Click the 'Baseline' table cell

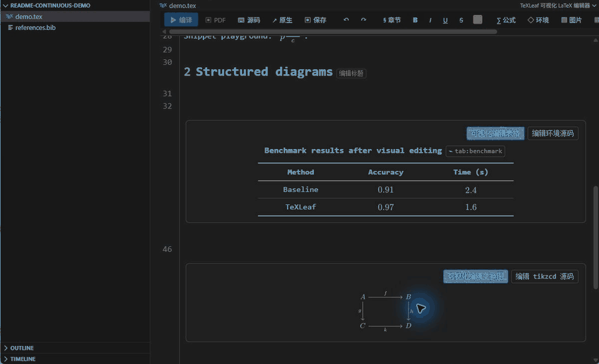[x=301, y=189]
